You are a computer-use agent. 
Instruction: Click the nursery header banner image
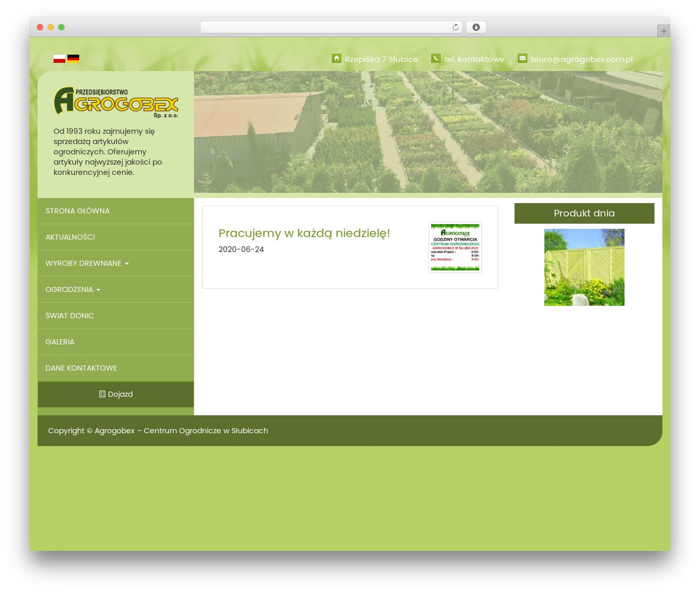pyautogui.click(x=428, y=132)
